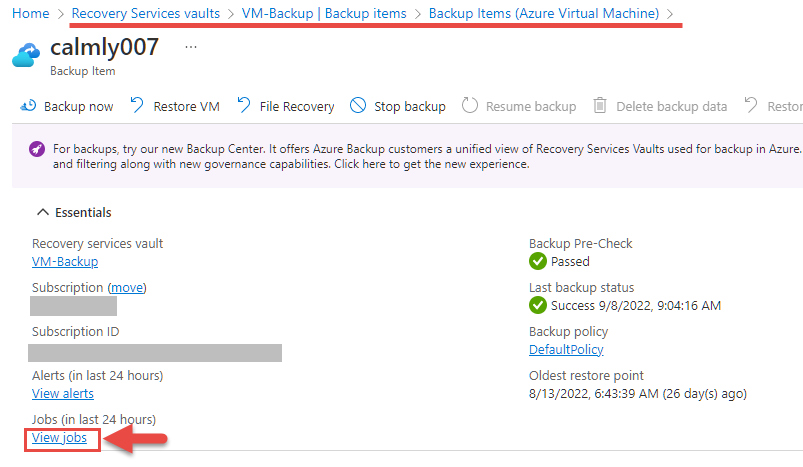Open the VM-Backup vault link
This screenshot has width=803, height=467.
pyautogui.click(x=65, y=262)
